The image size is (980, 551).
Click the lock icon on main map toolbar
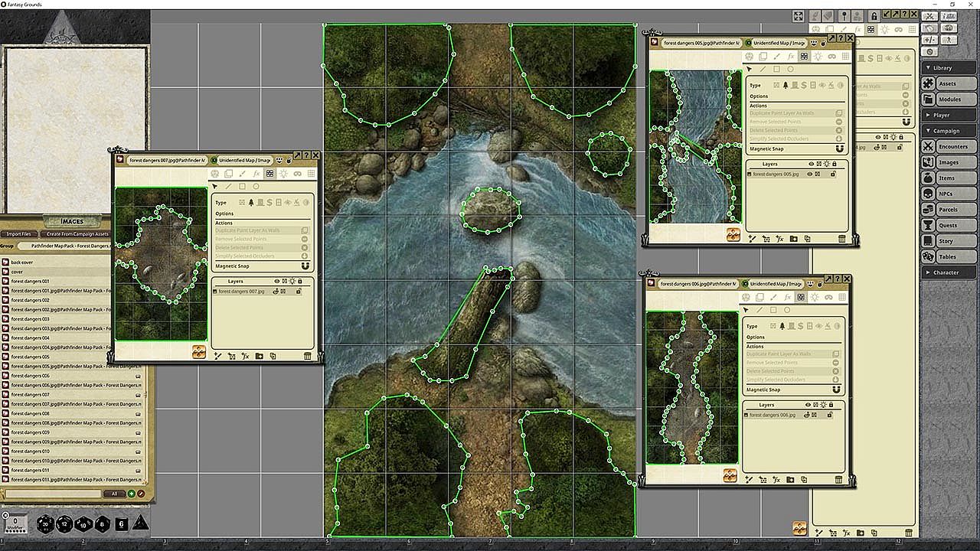tap(874, 15)
